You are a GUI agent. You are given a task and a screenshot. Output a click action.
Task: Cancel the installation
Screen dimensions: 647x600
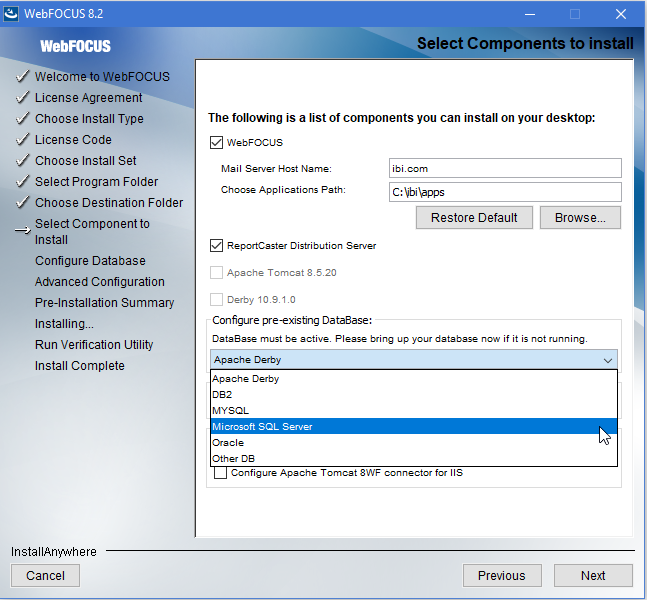45,575
